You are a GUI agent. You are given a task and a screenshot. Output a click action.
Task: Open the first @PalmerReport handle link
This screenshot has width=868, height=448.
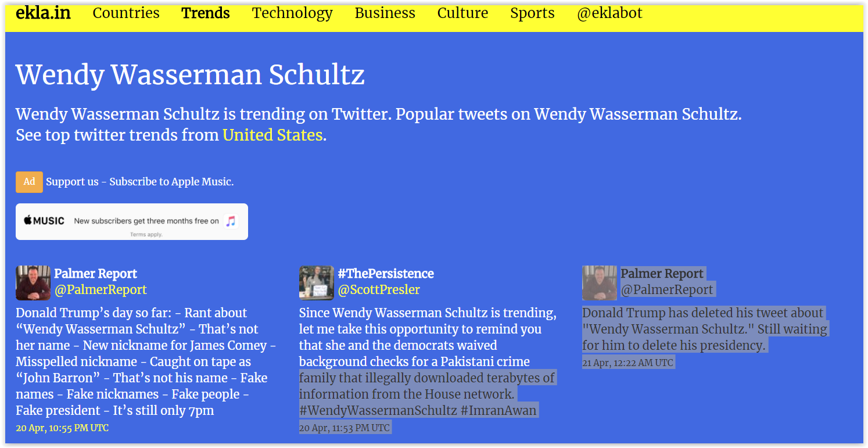click(100, 289)
